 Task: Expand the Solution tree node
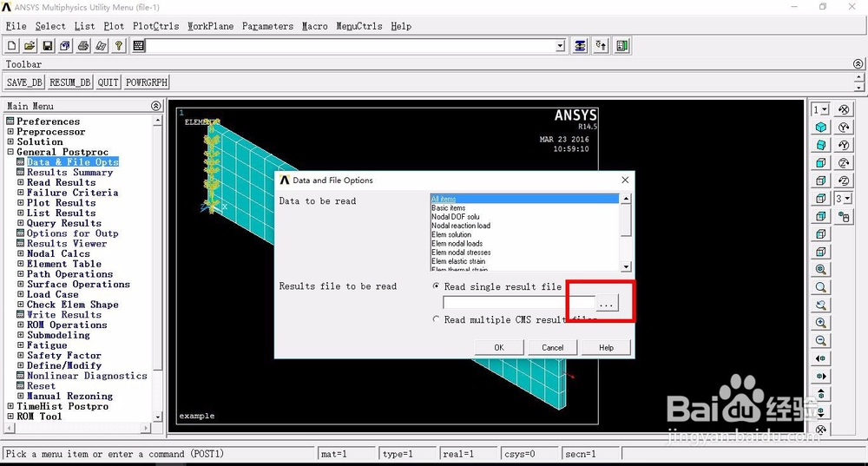pos(10,141)
